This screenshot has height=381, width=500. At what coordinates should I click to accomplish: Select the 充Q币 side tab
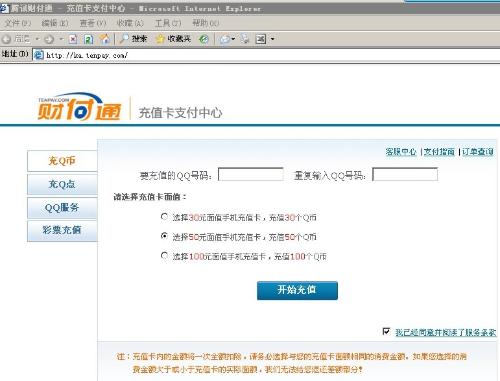point(62,161)
